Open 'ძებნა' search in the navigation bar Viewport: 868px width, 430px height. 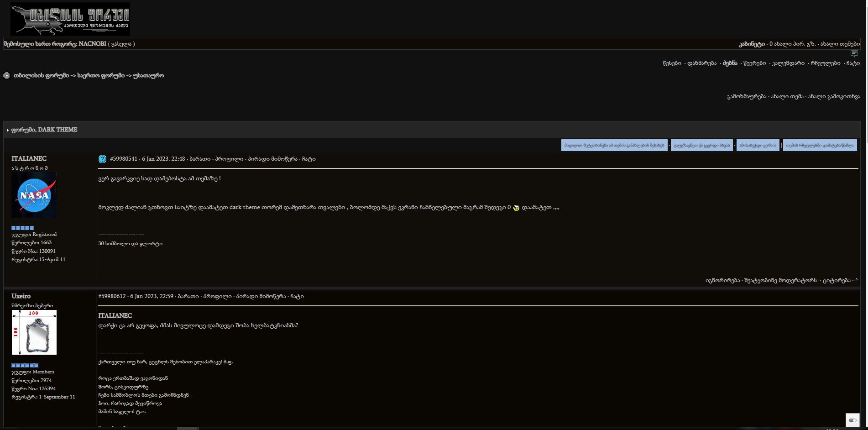[x=730, y=63]
